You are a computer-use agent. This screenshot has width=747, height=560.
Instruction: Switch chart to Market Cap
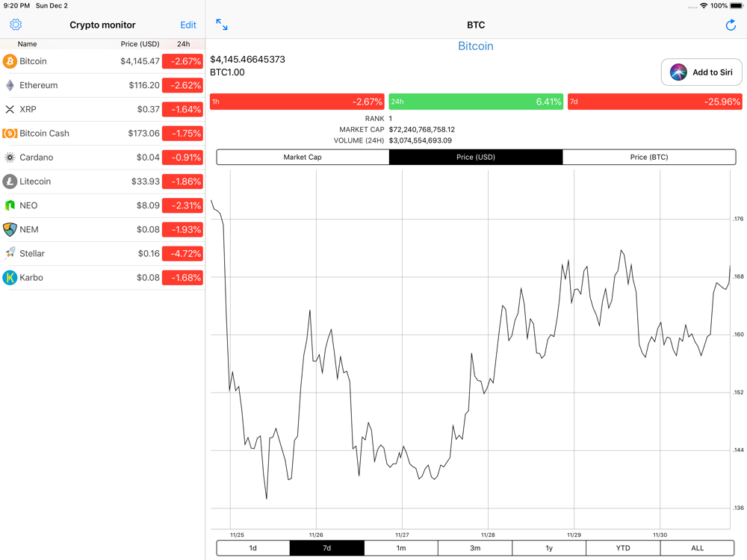(303, 157)
